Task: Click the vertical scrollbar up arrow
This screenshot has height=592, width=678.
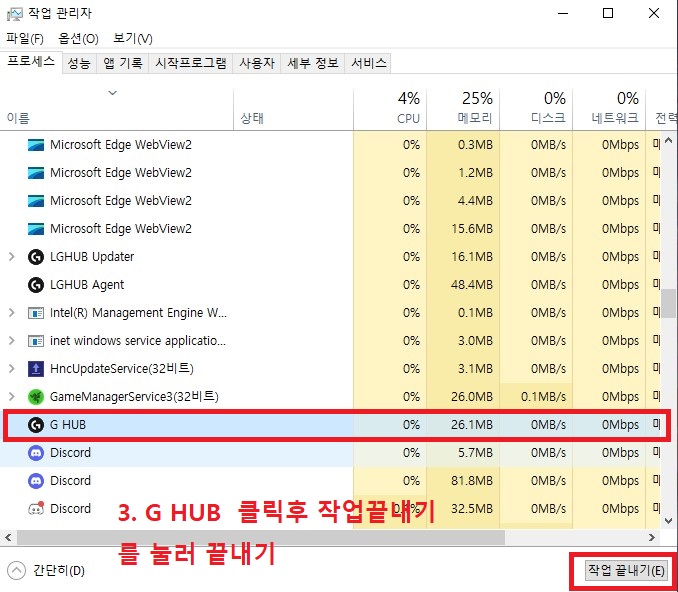Action: pyautogui.click(x=668, y=140)
